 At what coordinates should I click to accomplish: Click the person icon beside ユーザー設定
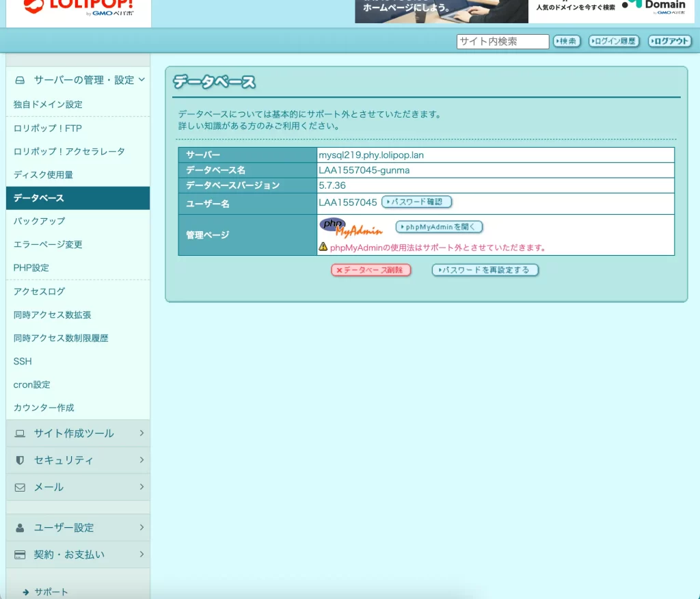pos(20,528)
